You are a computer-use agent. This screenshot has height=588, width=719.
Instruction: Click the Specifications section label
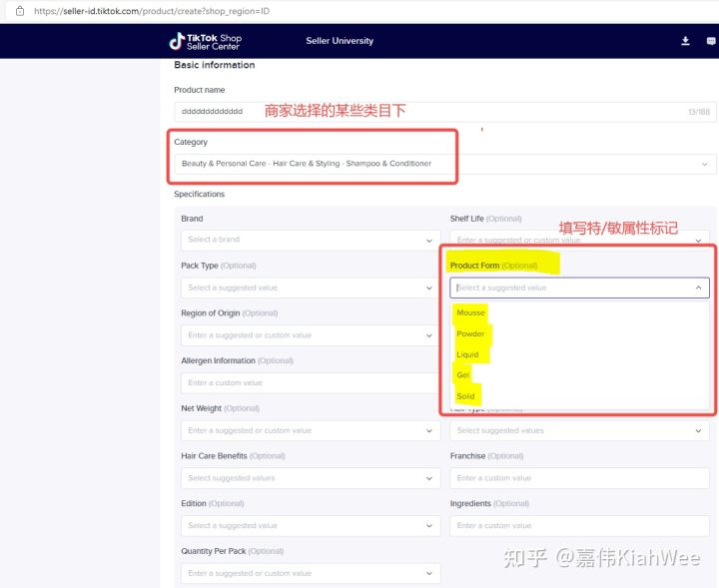(199, 194)
